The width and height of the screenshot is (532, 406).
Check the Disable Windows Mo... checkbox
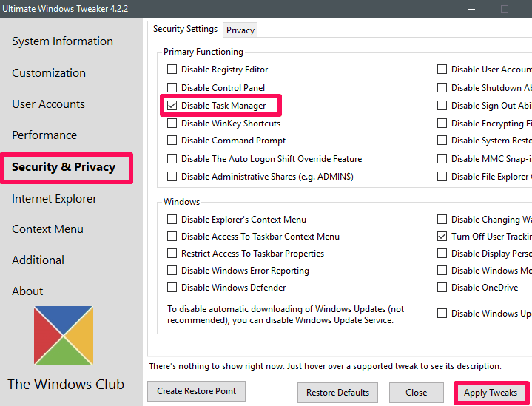pos(442,271)
